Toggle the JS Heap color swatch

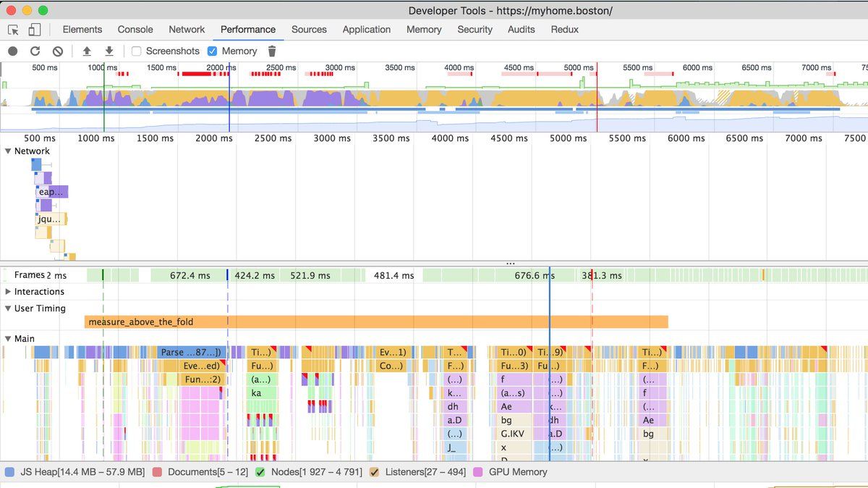(9, 472)
